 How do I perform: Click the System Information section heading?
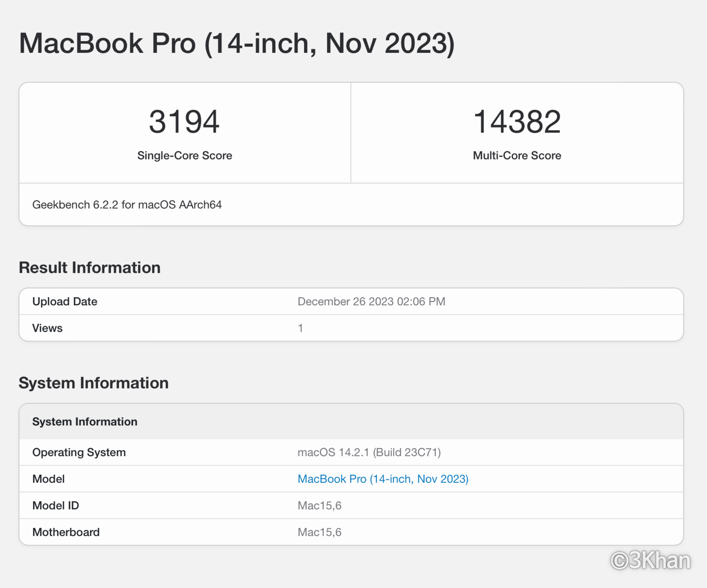point(94,383)
